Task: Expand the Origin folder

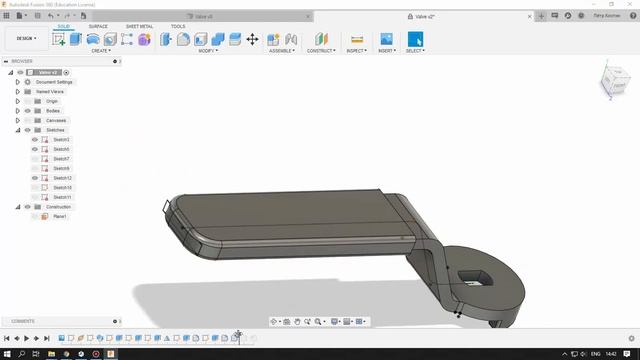Action: 18,101
